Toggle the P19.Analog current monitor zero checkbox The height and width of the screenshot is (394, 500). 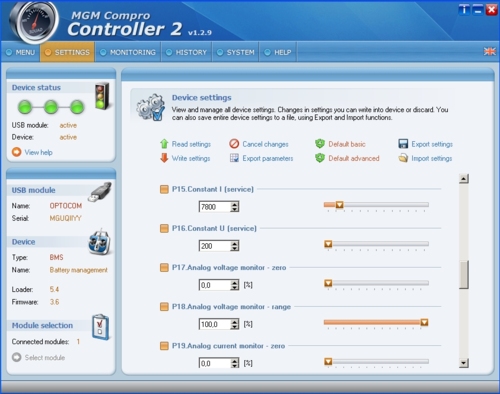164,346
